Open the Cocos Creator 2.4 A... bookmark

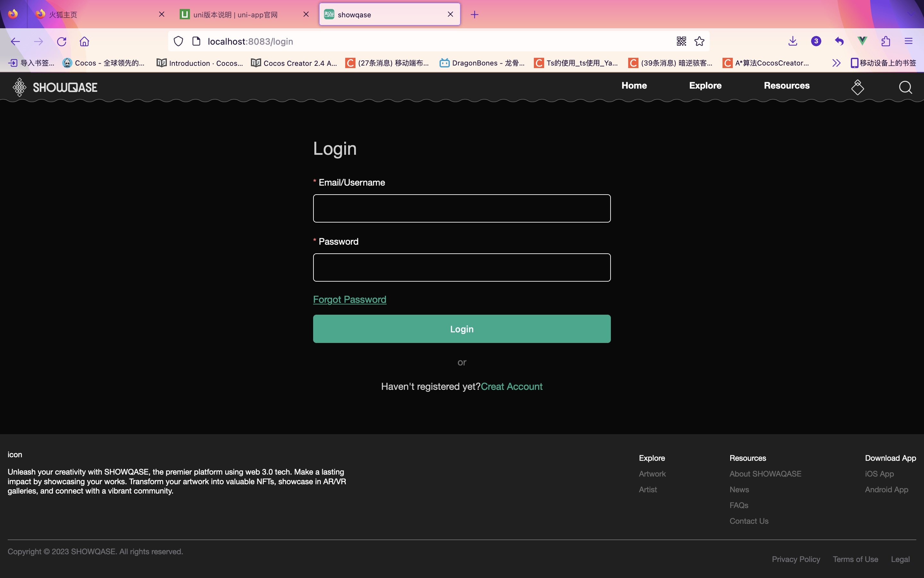coord(294,63)
